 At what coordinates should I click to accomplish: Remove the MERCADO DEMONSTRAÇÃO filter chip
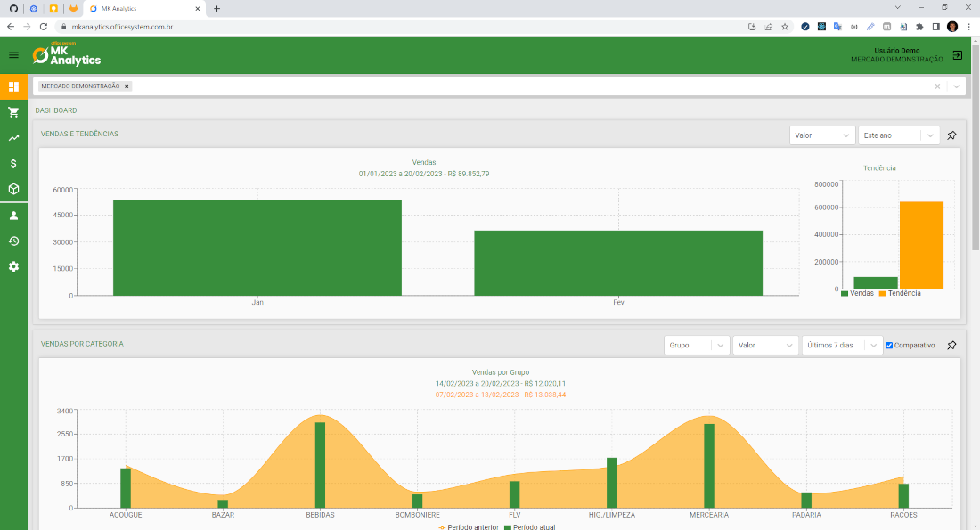pos(125,86)
